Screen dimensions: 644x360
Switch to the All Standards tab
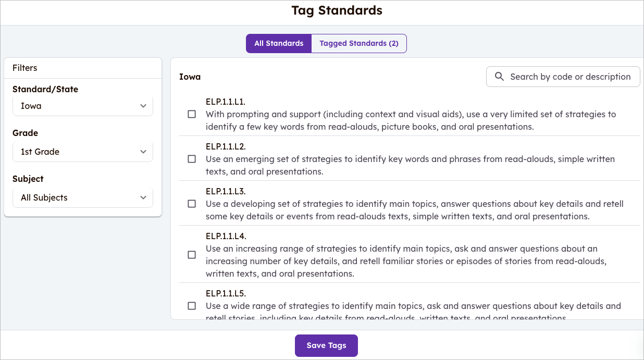(279, 44)
